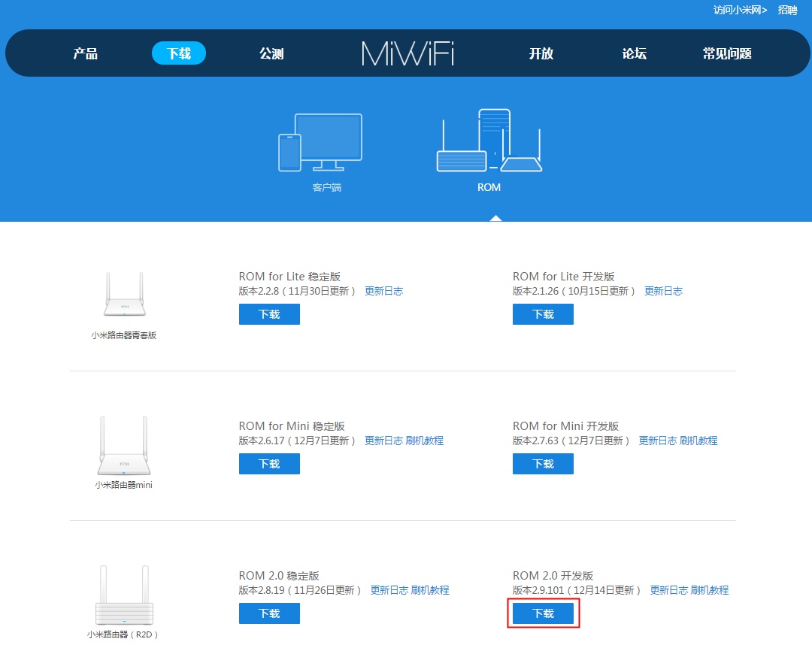Open 更新日志 for Lite 开发版 2.1.26
The height and width of the screenshot is (651, 812).
663,291
